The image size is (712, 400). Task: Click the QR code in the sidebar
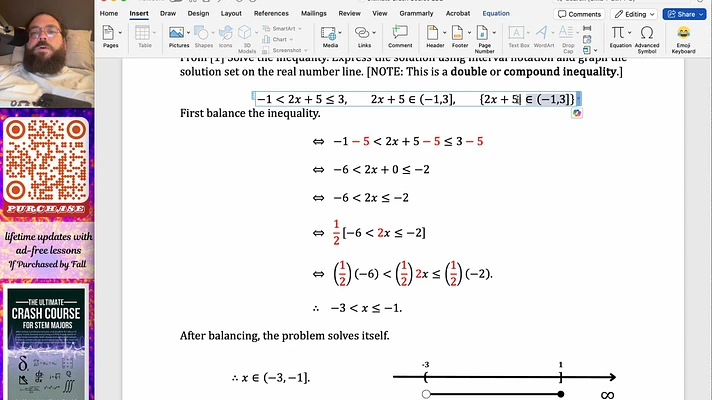coord(46,160)
